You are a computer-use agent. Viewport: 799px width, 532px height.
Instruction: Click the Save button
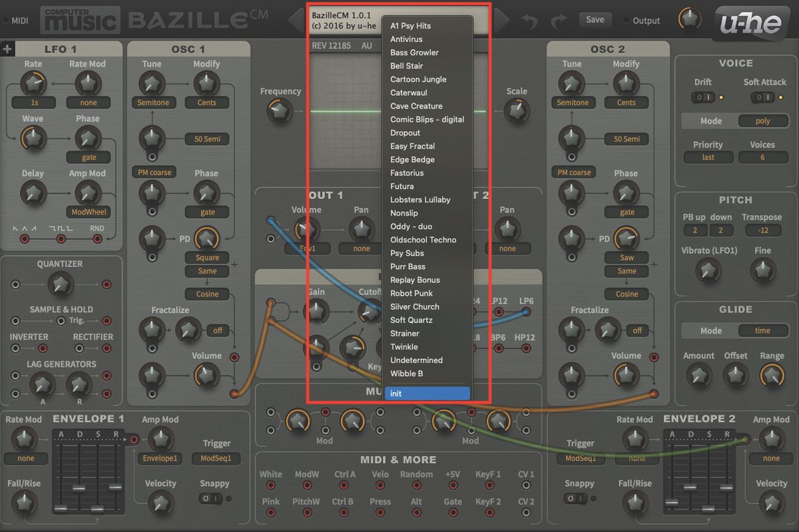click(x=595, y=20)
